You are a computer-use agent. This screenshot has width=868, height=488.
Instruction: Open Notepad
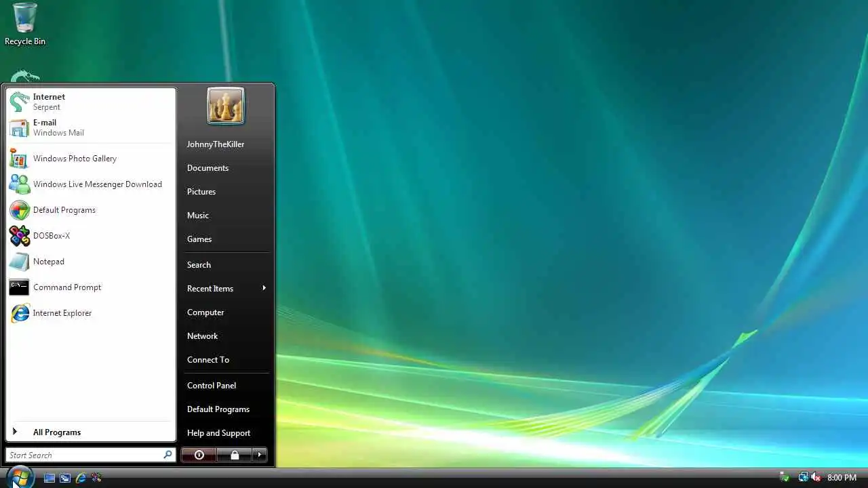coord(91,262)
